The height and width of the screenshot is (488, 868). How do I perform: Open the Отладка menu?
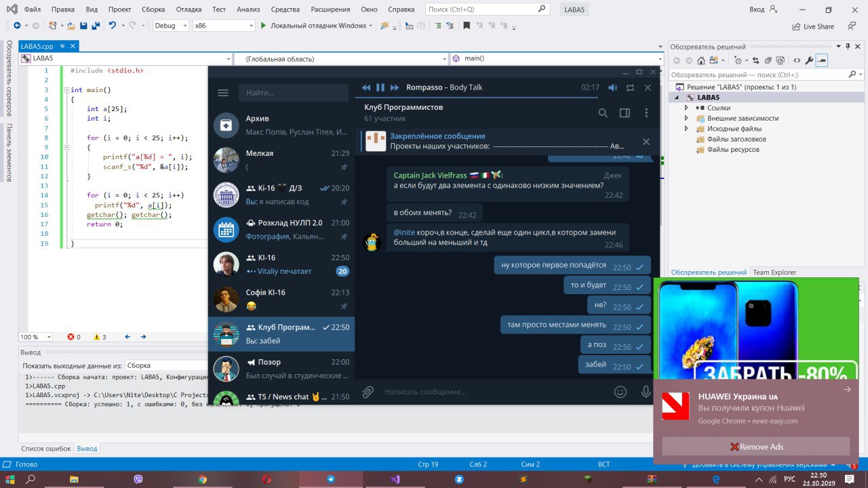coord(189,9)
